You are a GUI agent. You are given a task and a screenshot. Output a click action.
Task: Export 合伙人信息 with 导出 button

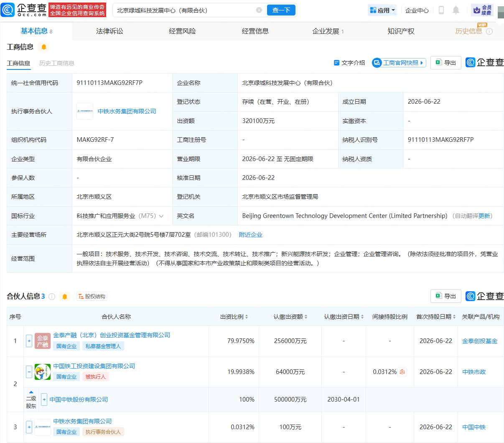[x=446, y=296]
